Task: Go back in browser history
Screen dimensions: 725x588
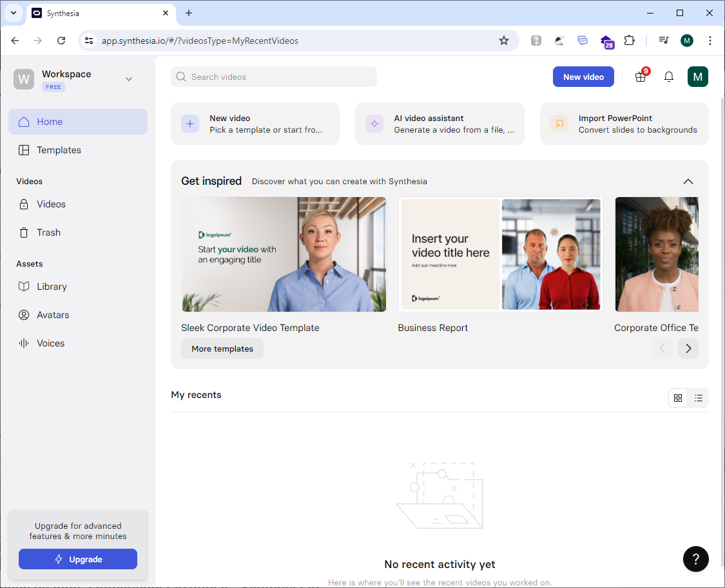Action: point(15,41)
